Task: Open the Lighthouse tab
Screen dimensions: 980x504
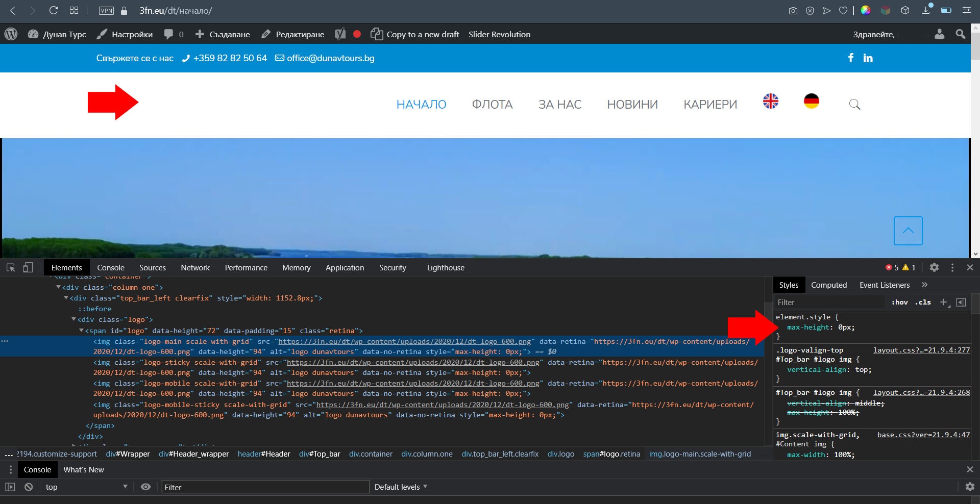Action: click(x=446, y=268)
